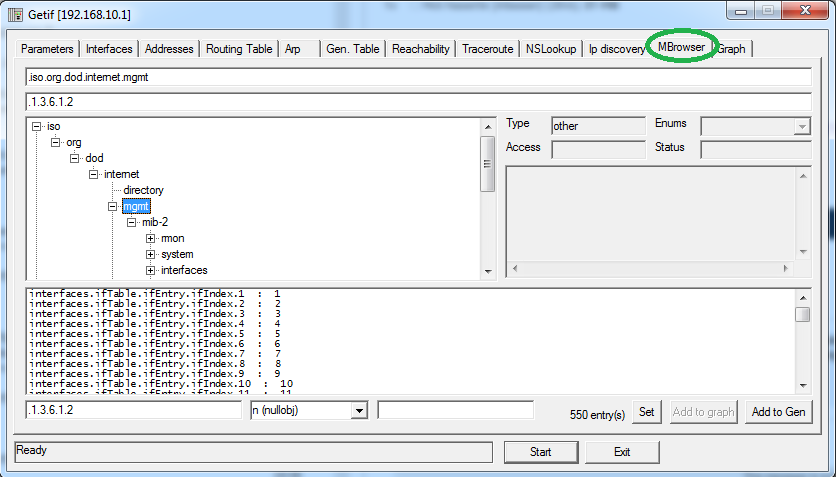
Task: Select the ifIndex.1 result row
Action: [155, 294]
